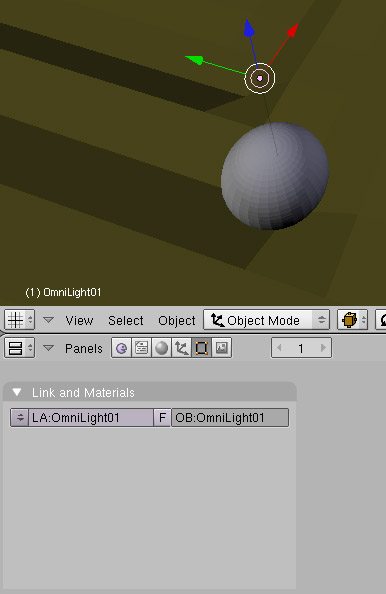Toggle the F fake user button
This screenshot has height=594, width=386.
162,417
